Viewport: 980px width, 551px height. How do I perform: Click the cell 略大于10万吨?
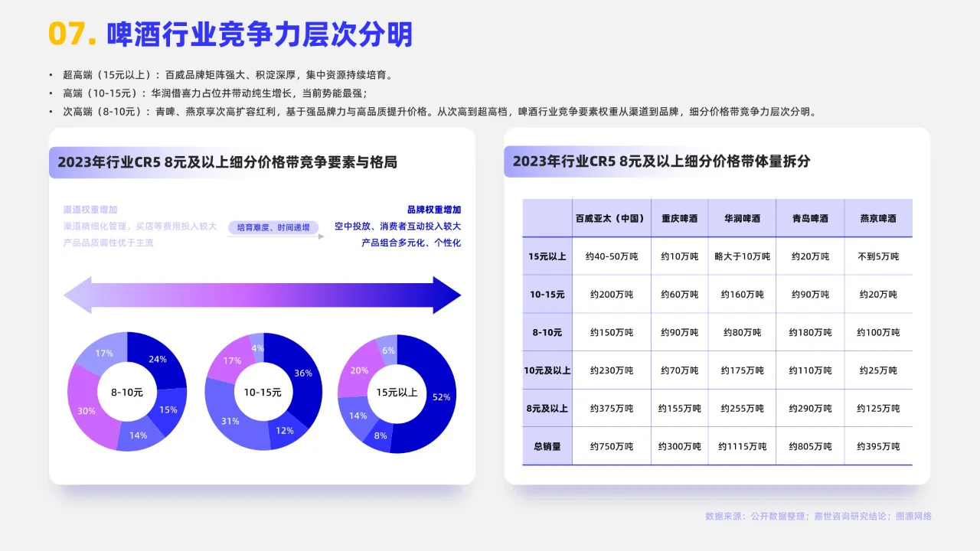click(x=742, y=256)
